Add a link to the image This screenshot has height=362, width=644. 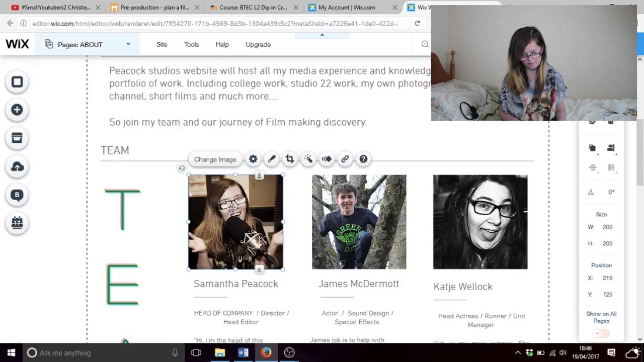click(x=345, y=159)
